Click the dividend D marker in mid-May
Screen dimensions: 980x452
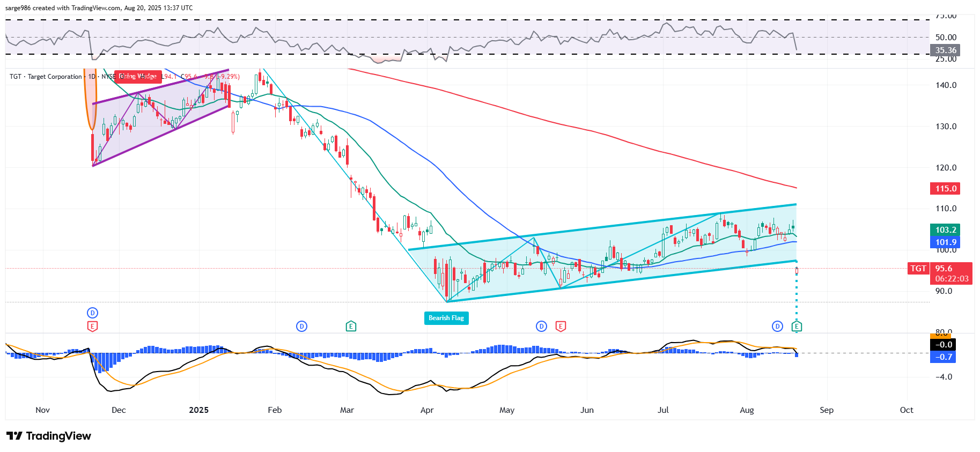pyautogui.click(x=541, y=326)
